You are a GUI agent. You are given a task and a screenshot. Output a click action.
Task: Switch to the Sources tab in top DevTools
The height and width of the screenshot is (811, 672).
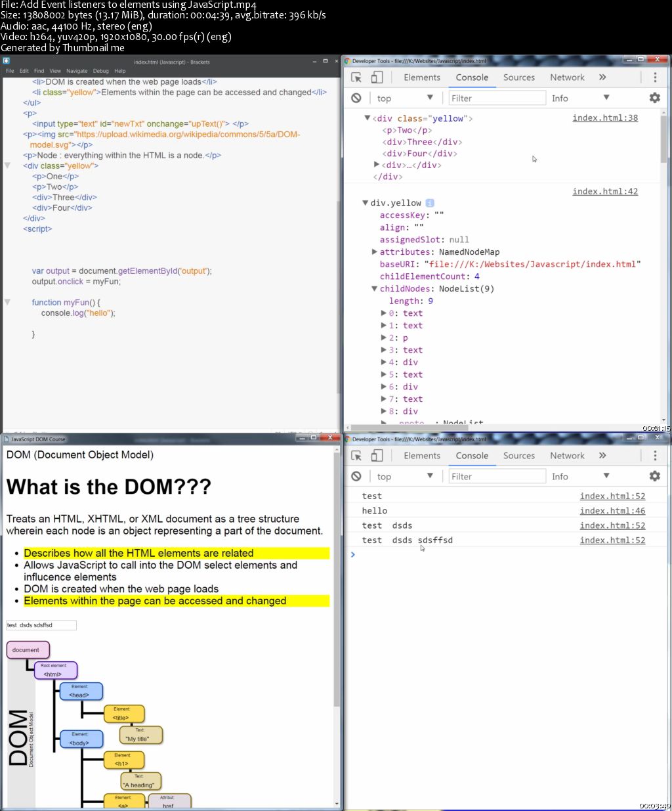[518, 77]
